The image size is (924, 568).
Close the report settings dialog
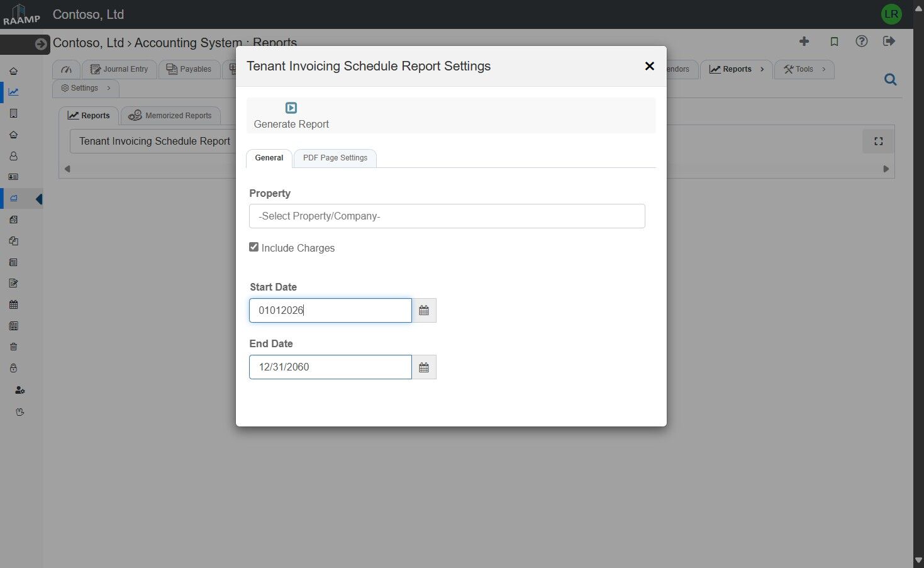[650, 66]
